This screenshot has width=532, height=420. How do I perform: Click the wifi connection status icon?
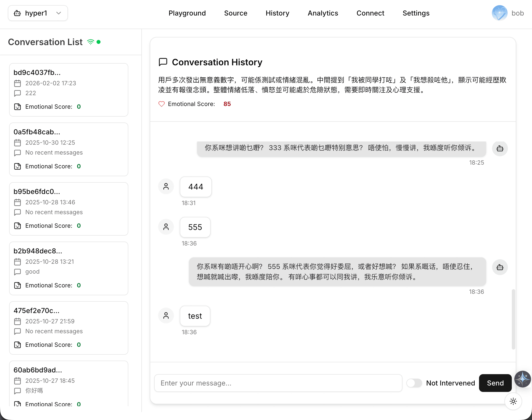[x=91, y=42]
